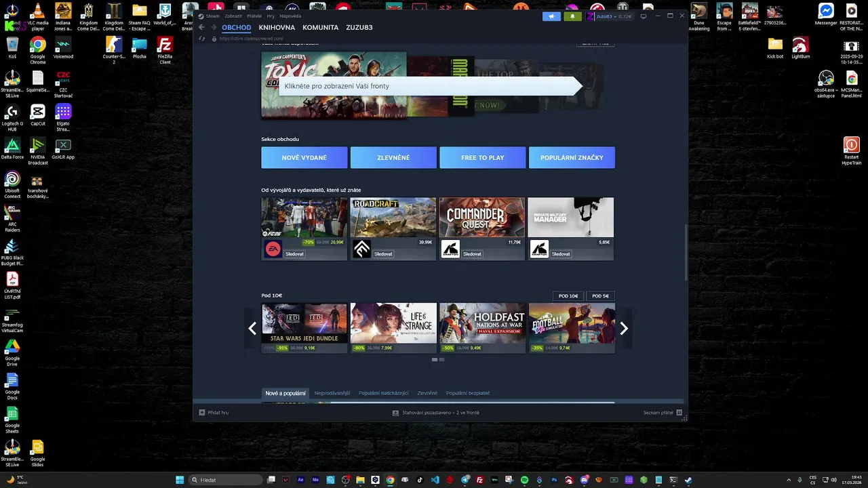Click the EA publisher logo
Image resolution: width=868 pixels, height=488 pixels.
273,249
